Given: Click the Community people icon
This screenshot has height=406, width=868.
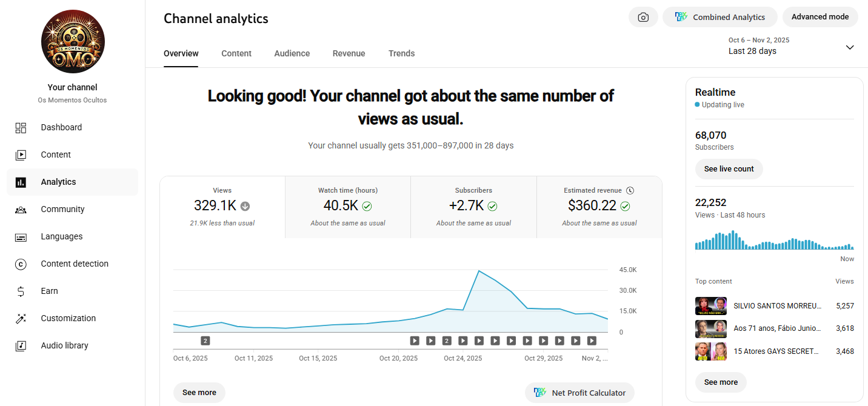Looking at the screenshot, I should pyautogui.click(x=21, y=210).
